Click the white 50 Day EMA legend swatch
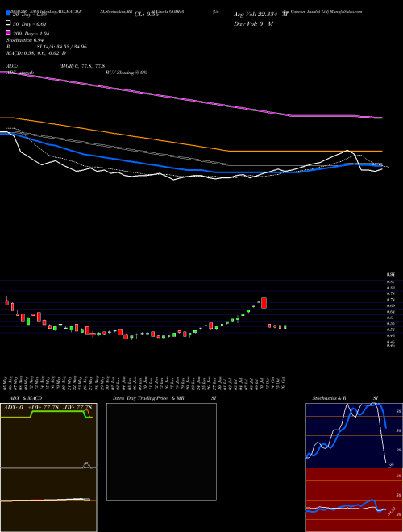The image size is (403, 532). pos(9,23)
